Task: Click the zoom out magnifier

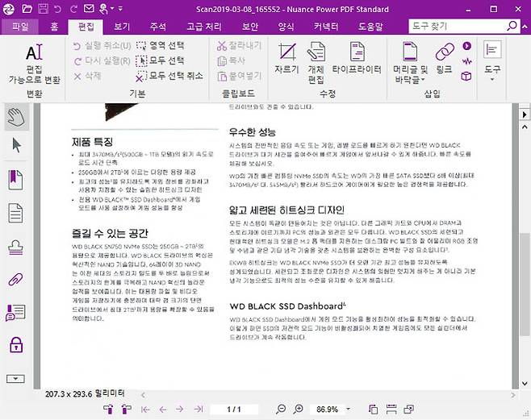Action: 281,410
